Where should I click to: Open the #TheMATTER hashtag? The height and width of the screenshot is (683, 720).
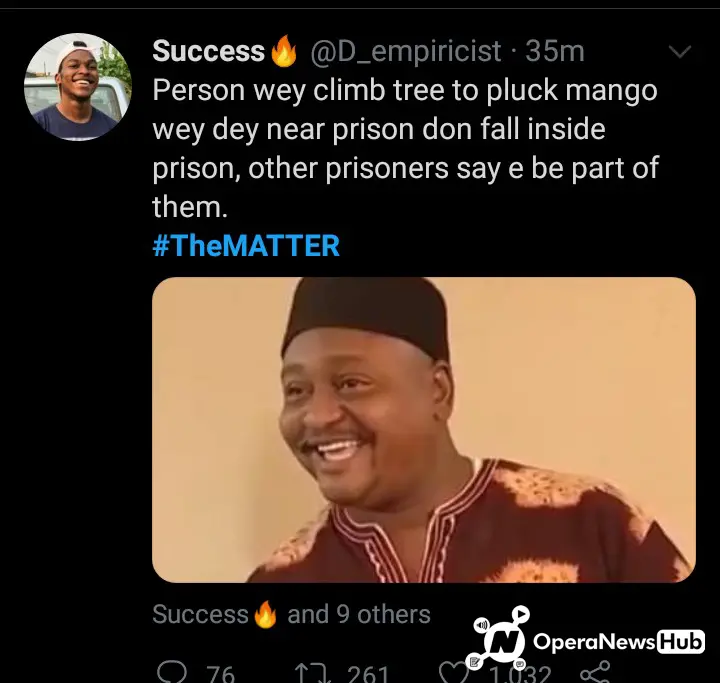point(246,246)
